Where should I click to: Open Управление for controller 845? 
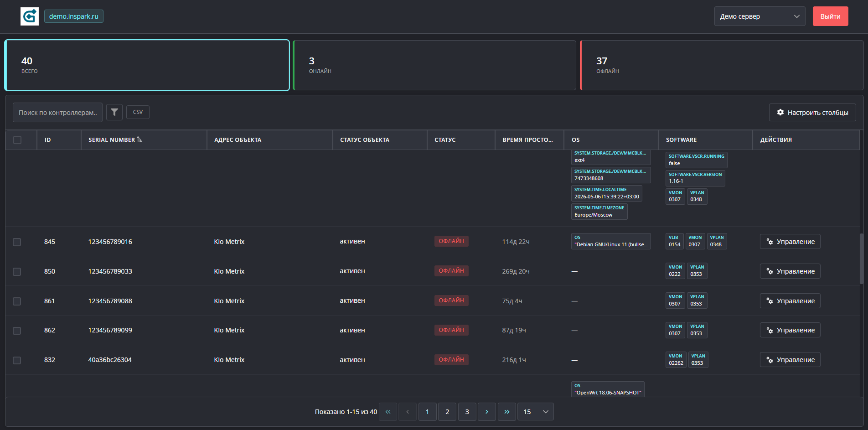790,242
